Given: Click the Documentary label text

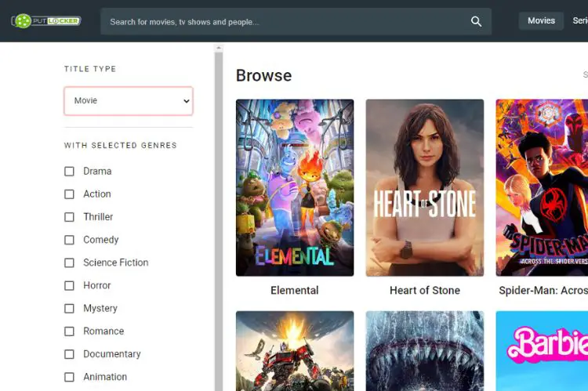Looking at the screenshot, I should (x=112, y=354).
